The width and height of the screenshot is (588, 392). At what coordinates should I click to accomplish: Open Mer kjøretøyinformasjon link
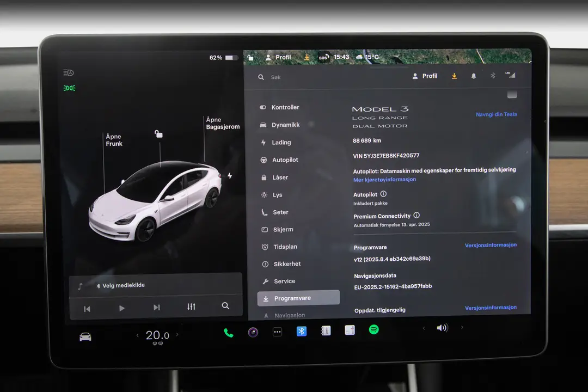pyautogui.click(x=384, y=180)
